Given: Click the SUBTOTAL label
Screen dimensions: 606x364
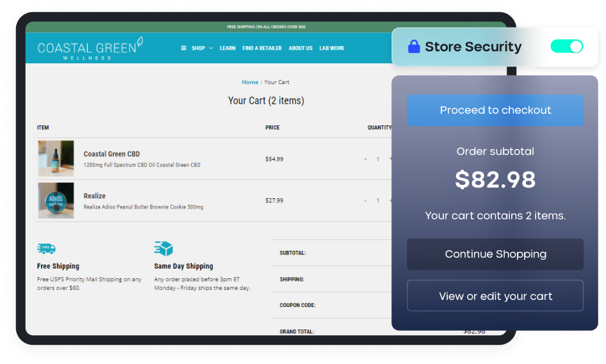Looking at the screenshot, I should (x=293, y=253).
